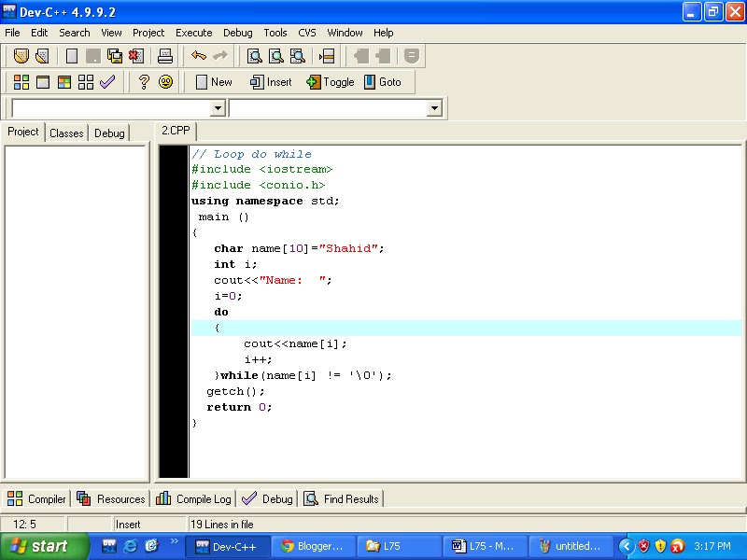Image resolution: width=747 pixels, height=560 pixels.
Task: Click the Print icon in toolbar
Action: click(165, 56)
